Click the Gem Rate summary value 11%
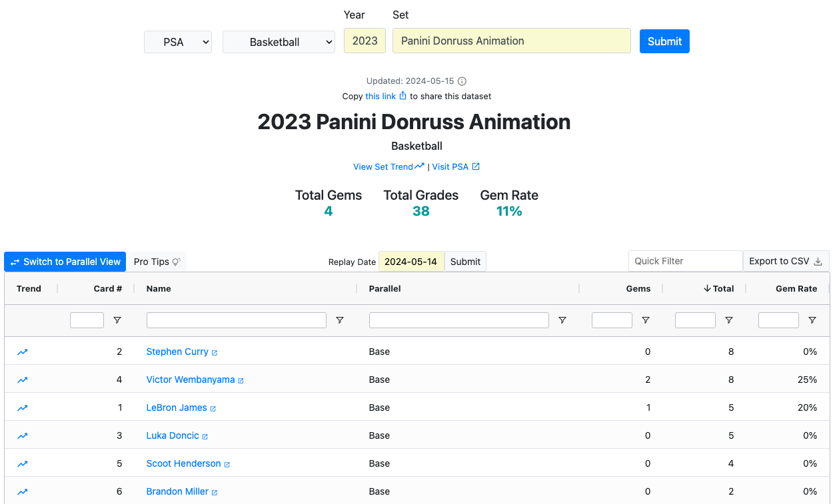Image resolution: width=835 pixels, height=504 pixels. coord(509,211)
